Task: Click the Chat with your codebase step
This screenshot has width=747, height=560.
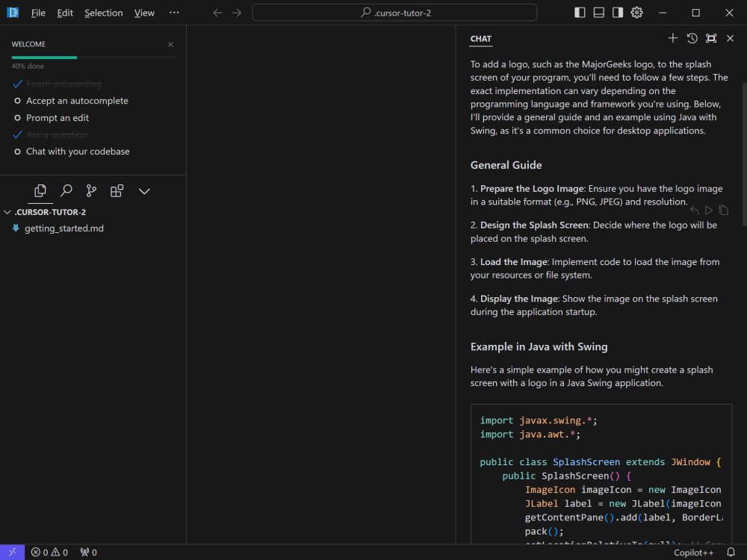Action: tap(78, 152)
